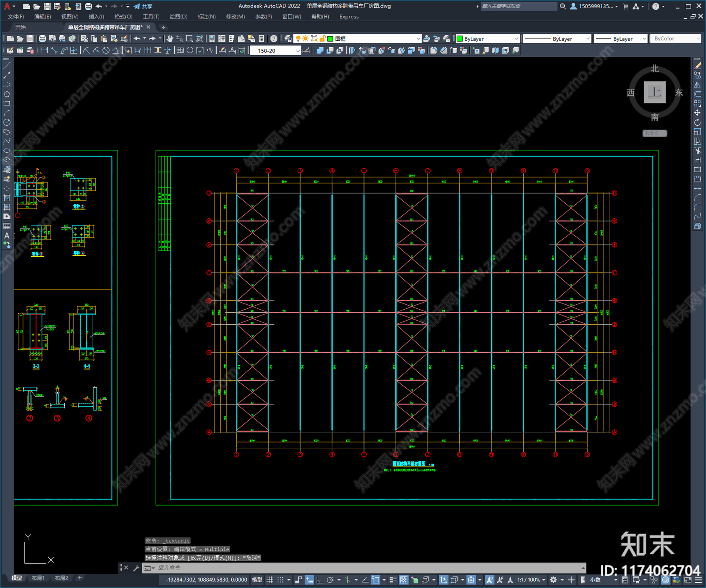The image size is (706, 588).
Task: Expand the annotation scale 1:1 / 100% dropdown
Action: [x=532, y=580]
